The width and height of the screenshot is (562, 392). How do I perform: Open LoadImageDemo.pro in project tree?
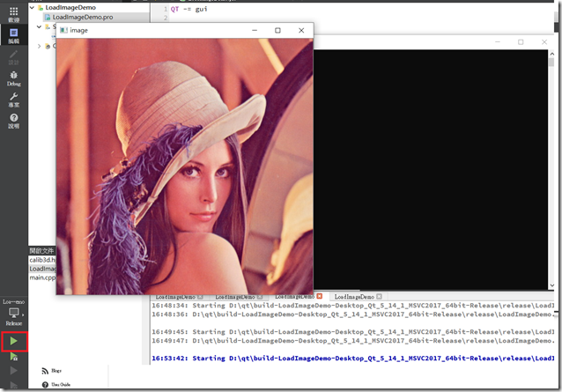[83, 17]
